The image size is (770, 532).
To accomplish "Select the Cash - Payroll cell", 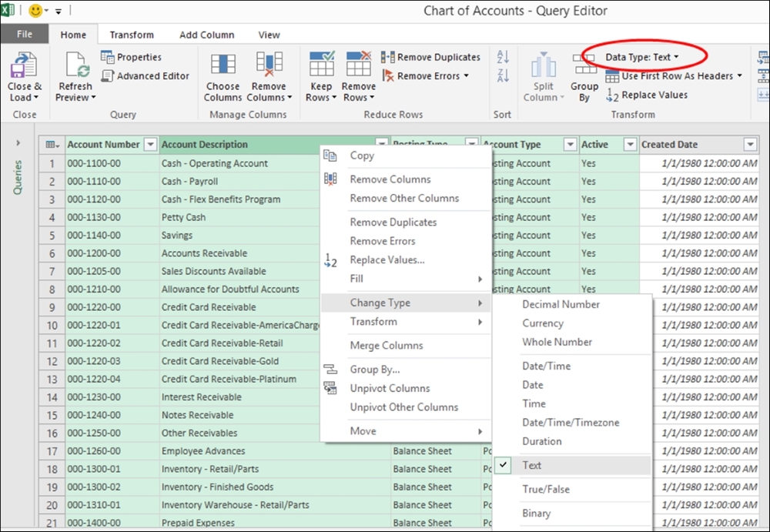I will [189, 182].
